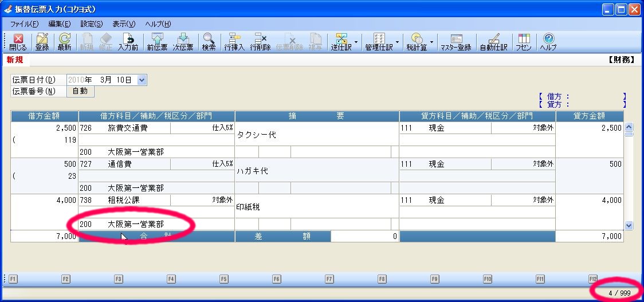The height and width of the screenshot is (302, 644).
Task: Open the 設定(S) menu
Action: click(x=92, y=24)
